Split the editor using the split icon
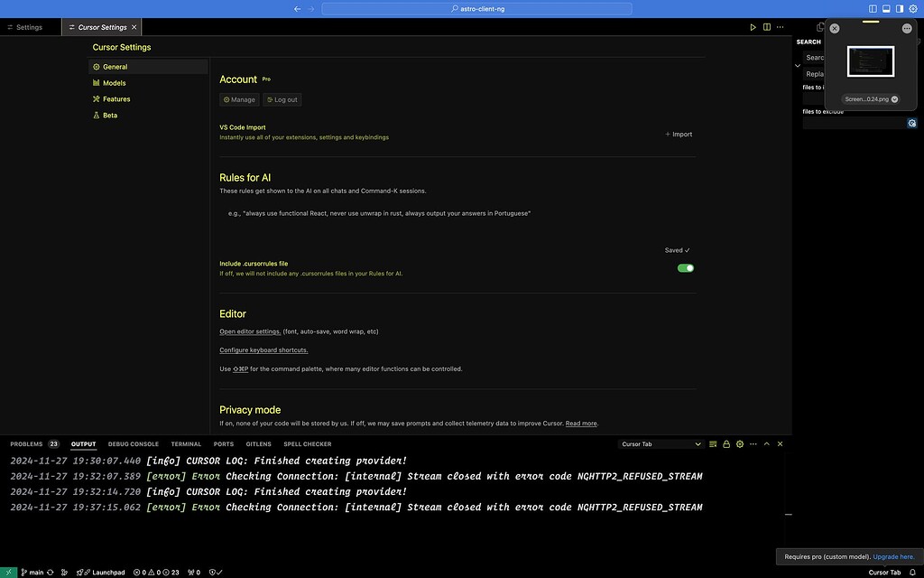This screenshot has width=924, height=578. (x=765, y=27)
